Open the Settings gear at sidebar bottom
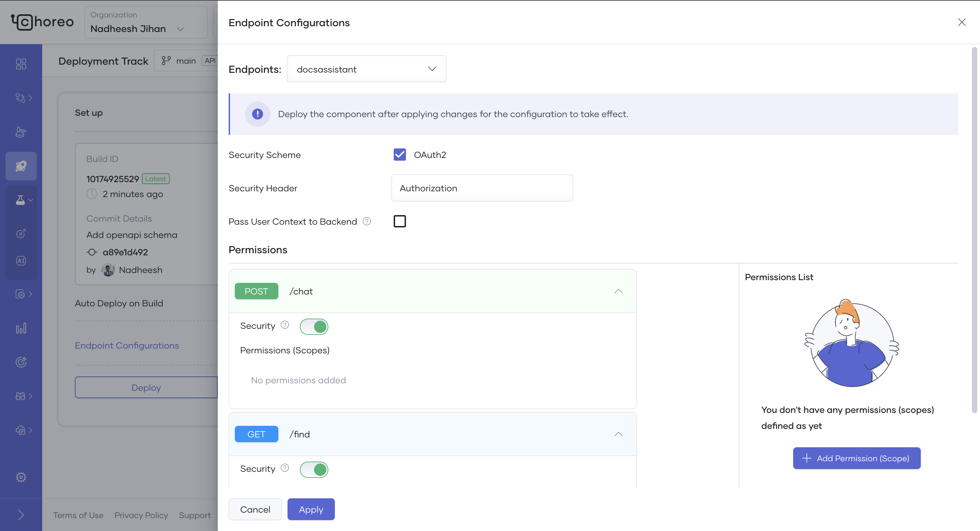This screenshot has width=980, height=531. [21, 477]
